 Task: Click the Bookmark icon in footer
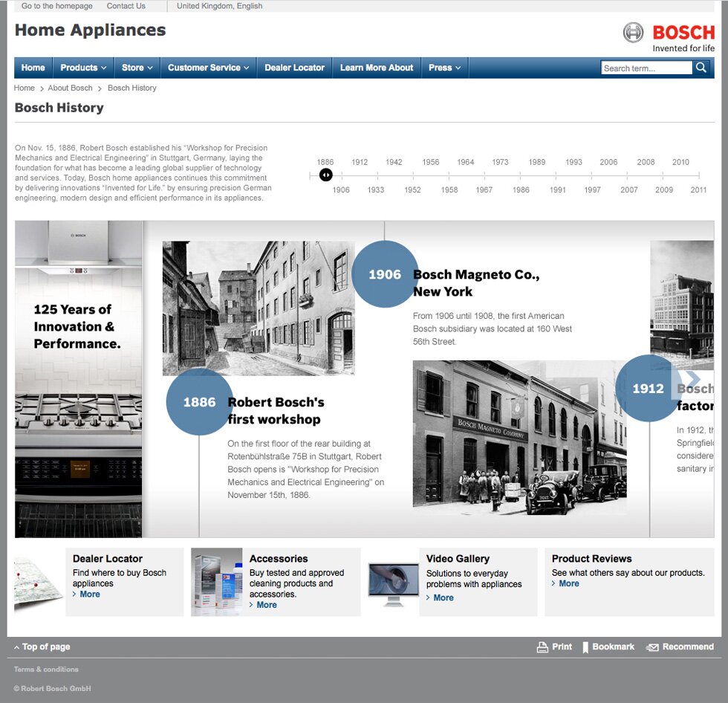pos(585,647)
